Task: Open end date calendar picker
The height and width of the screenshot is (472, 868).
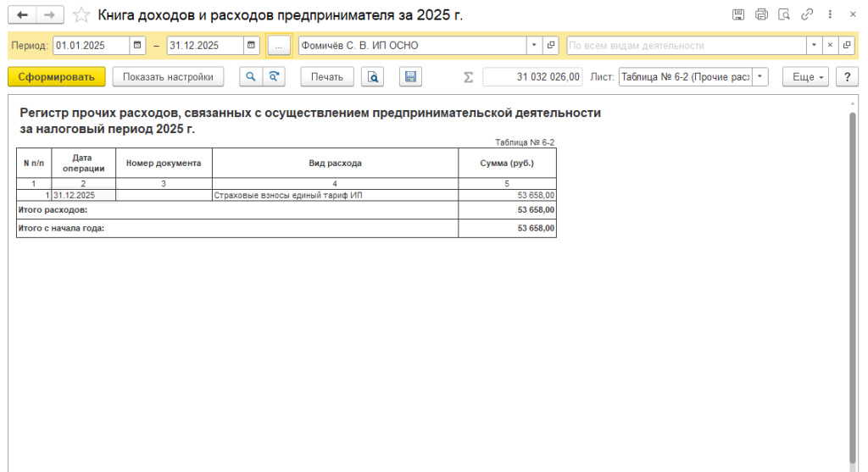Action: [x=252, y=45]
